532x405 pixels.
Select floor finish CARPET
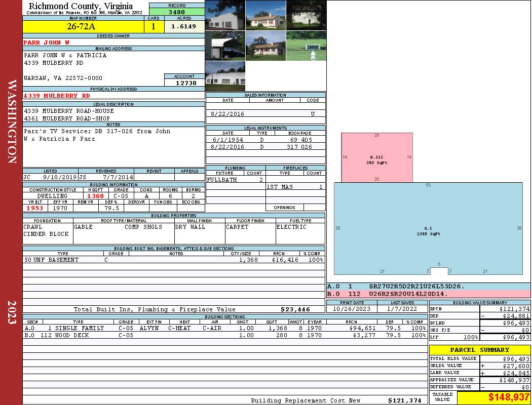[x=237, y=227]
